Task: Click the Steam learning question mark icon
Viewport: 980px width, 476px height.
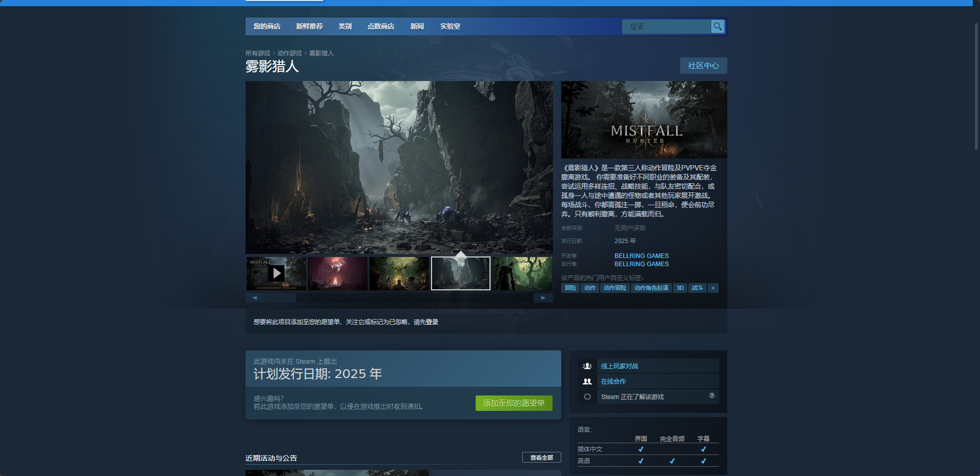Action: point(711,395)
